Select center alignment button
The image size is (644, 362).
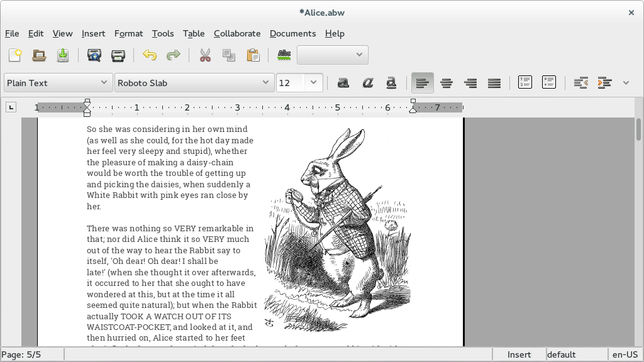(x=447, y=83)
